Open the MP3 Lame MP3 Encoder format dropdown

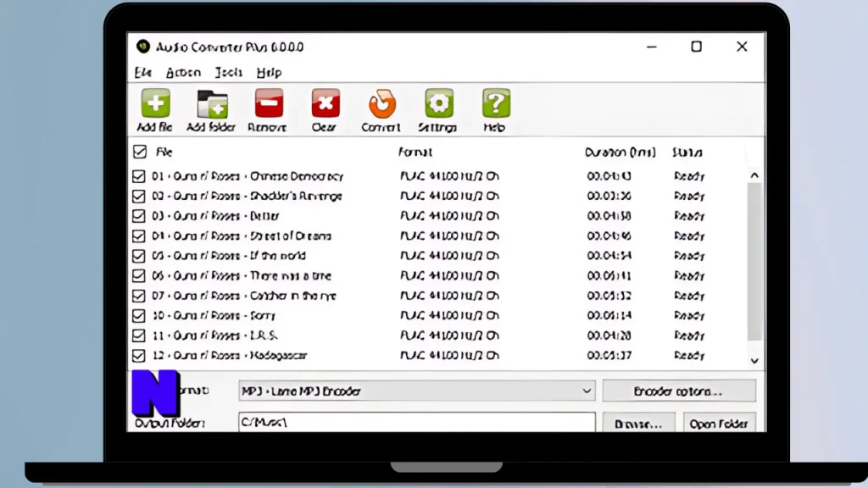click(x=417, y=391)
